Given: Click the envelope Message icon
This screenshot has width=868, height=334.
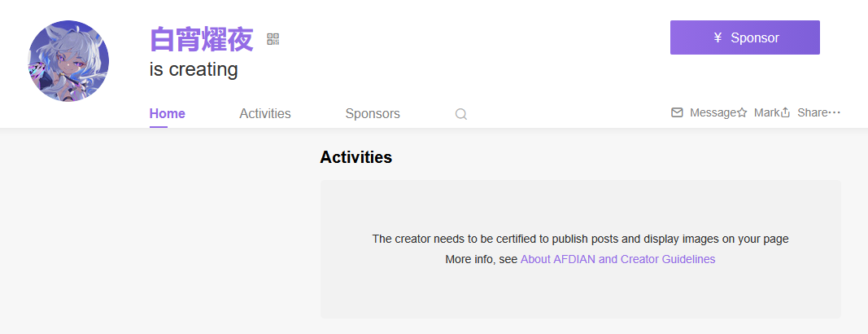Looking at the screenshot, I should tap(677, 112).
